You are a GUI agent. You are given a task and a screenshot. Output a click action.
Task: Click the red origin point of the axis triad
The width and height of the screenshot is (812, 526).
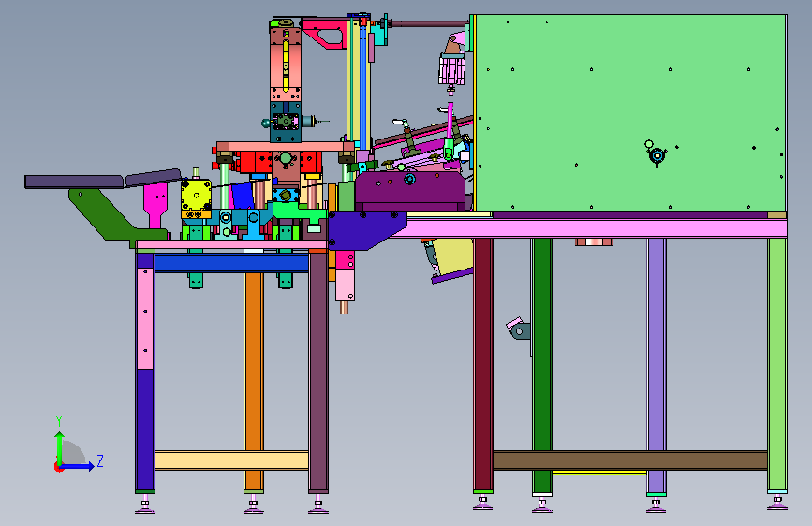58,467
